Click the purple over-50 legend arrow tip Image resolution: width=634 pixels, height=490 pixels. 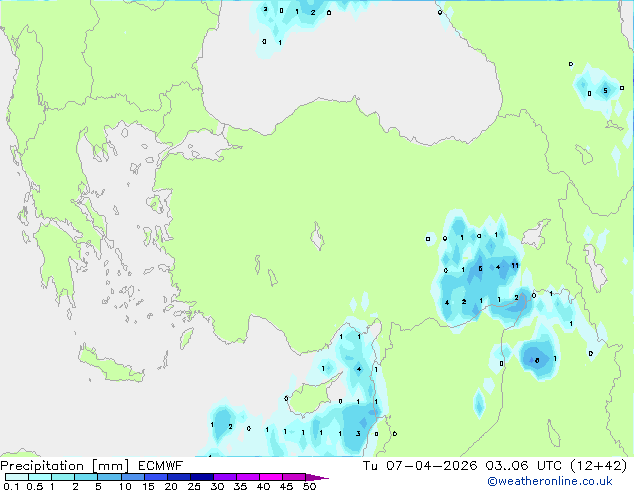tap(317, 477)
